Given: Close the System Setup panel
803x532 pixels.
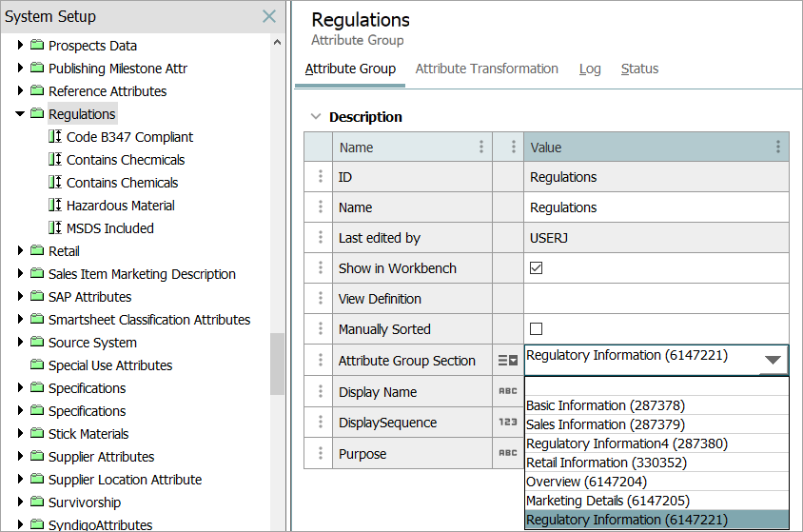Looking at the screenshot, I should coord(269,16).
